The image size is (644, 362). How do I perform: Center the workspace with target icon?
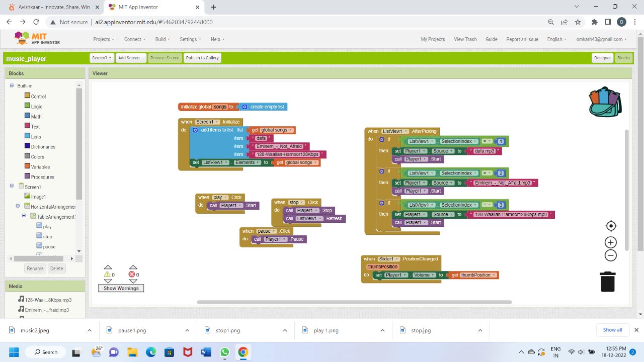(610, 226)
